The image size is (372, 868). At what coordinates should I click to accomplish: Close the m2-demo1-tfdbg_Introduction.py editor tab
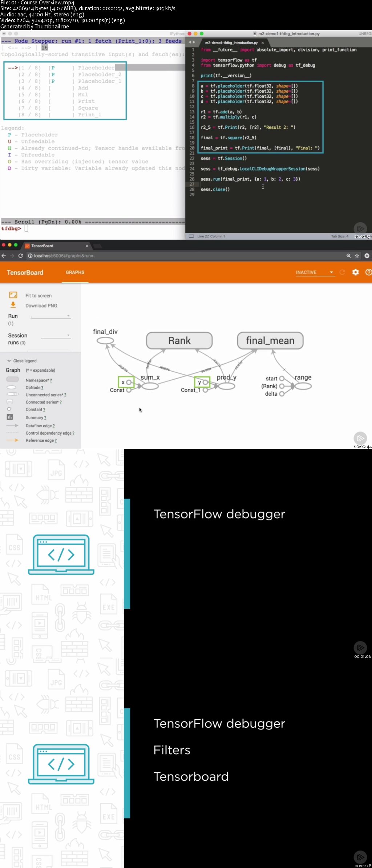click(x=263, y=43)
